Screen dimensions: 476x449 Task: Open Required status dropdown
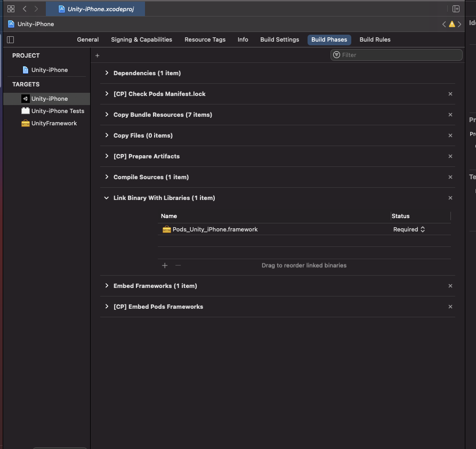[x=409, y=229]
